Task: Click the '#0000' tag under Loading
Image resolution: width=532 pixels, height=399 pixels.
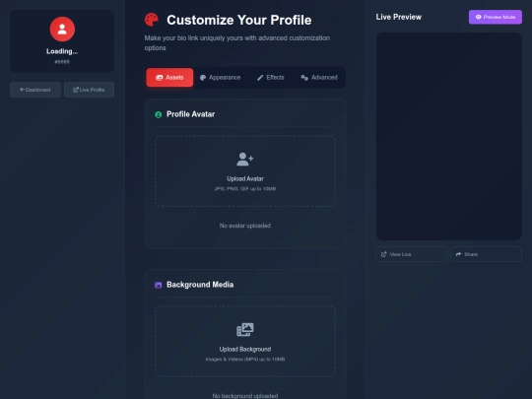Action: coord(62,62)
